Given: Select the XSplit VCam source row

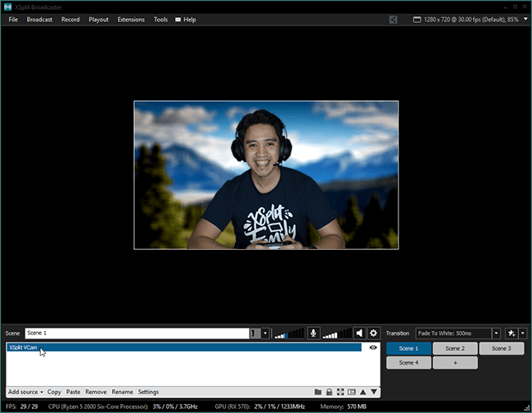Looking at the screenshot, I should tap(184, 347).
